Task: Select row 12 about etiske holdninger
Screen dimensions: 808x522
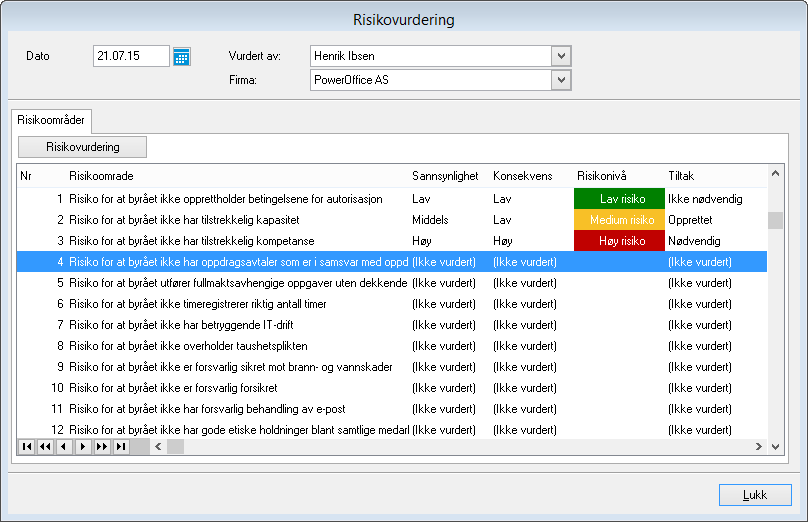Action: pos(392,430)
